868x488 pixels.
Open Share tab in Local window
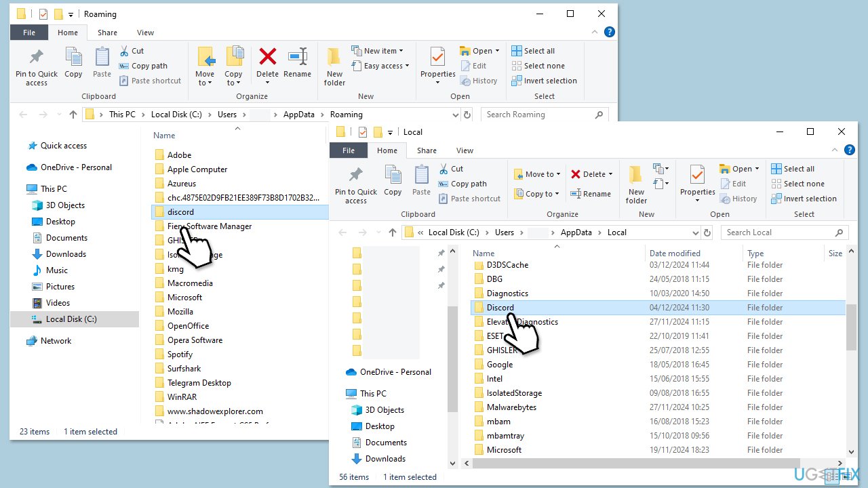pos(427,150)
